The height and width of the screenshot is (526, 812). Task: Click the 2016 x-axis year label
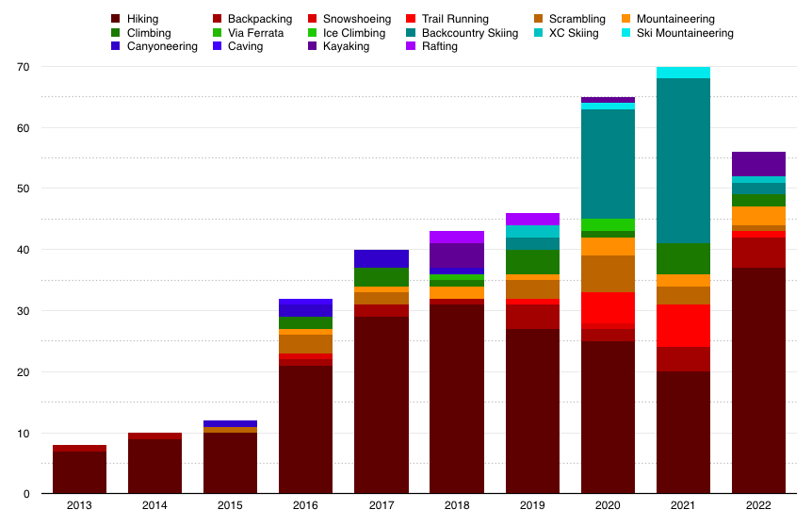click(x=305, y=506)
